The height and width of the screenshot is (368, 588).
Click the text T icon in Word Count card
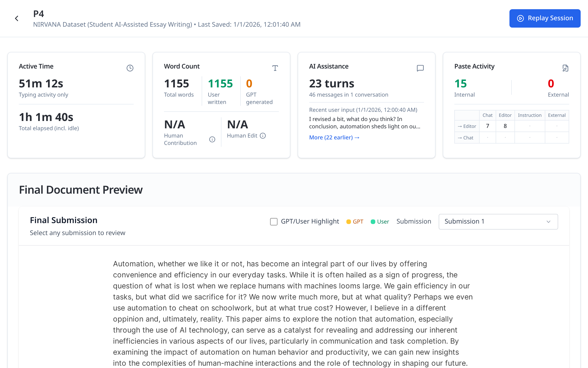point(275,68)
